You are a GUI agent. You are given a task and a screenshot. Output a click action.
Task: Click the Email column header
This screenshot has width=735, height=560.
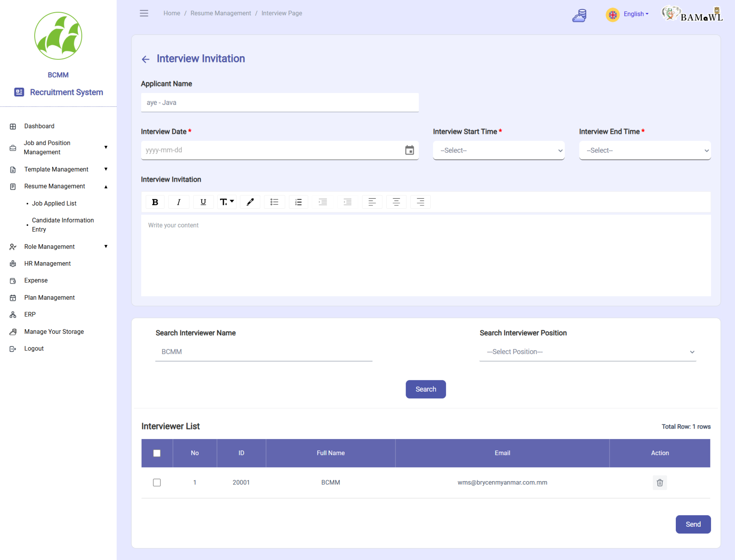tap(502, 453)
